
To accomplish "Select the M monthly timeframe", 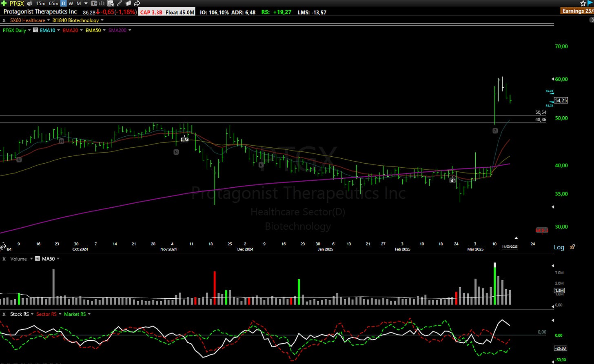I will click(79, 3).
